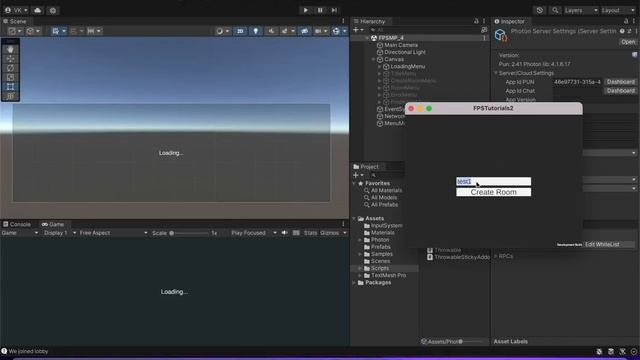This screenshot has width=640, height=360.
Task: Open the scene camera settings icon
Action: click(320, 31)
